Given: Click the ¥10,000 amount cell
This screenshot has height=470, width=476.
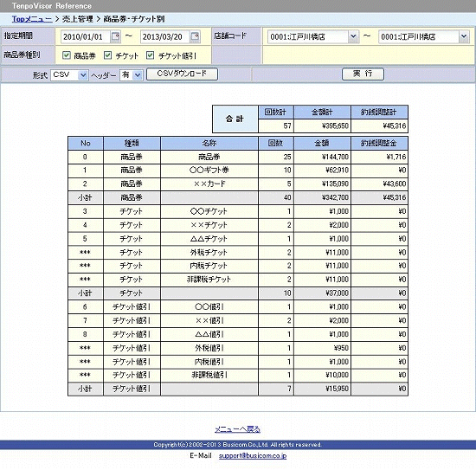Looking at the screenshot, I should (322, 375).
